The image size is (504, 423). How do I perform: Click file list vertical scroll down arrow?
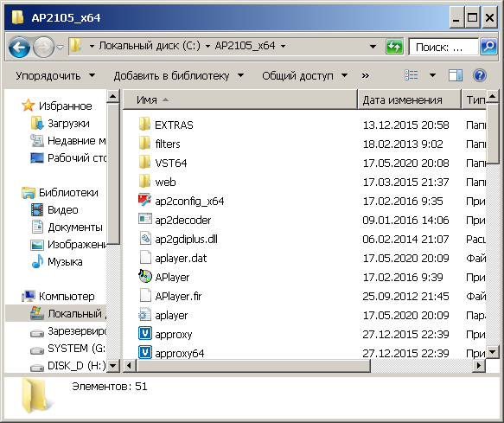point(492,351)
